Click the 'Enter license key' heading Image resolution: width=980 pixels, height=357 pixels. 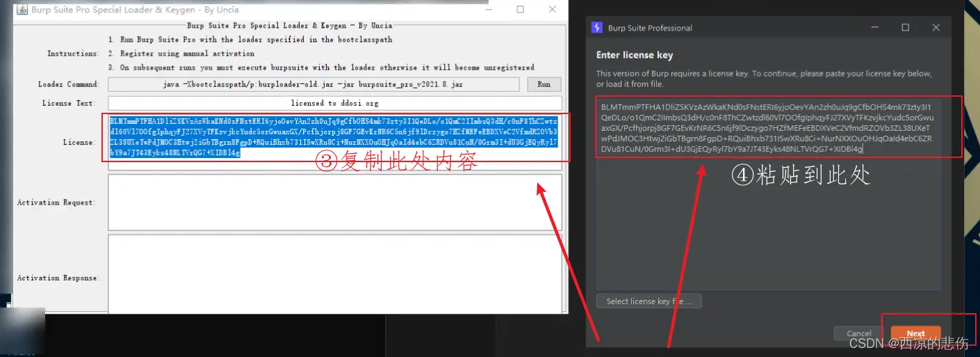(x=635, y=55)
